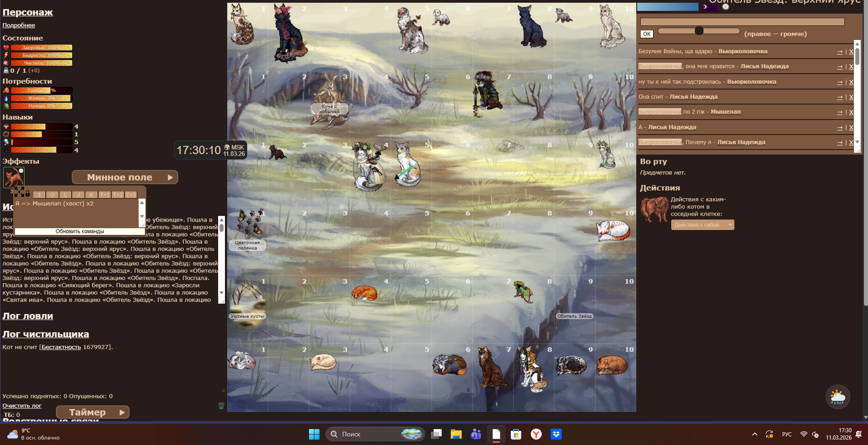Click the 'O' command button

point(52,195)
